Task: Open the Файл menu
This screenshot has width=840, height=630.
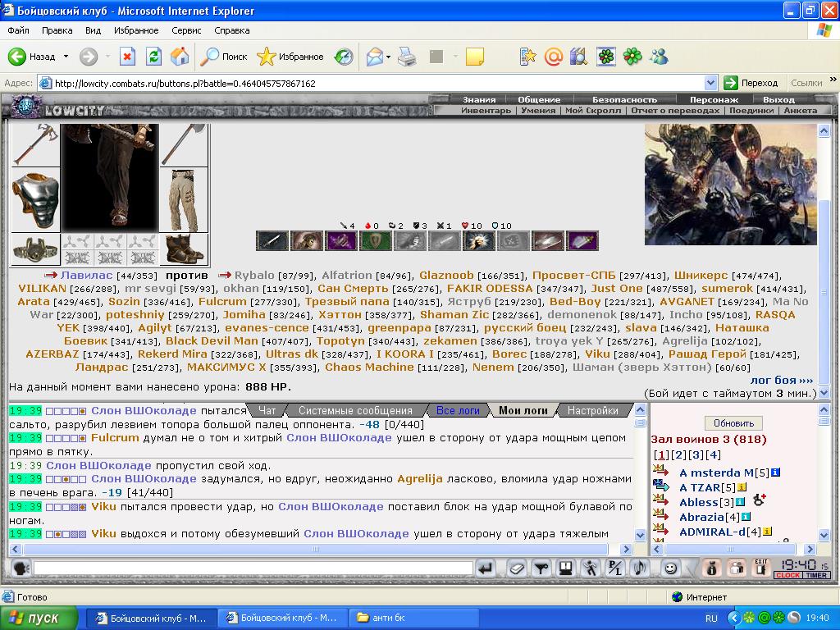Action: [x=18, y=30]
